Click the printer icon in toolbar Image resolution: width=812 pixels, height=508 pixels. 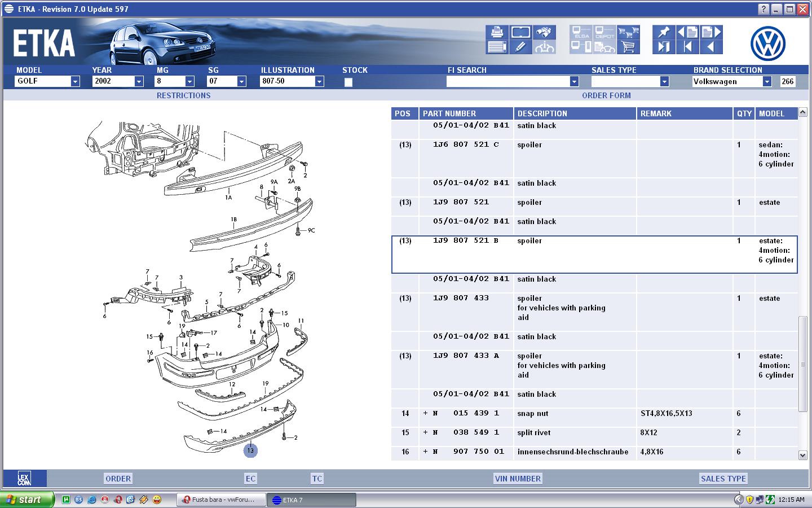pos(496,32)
